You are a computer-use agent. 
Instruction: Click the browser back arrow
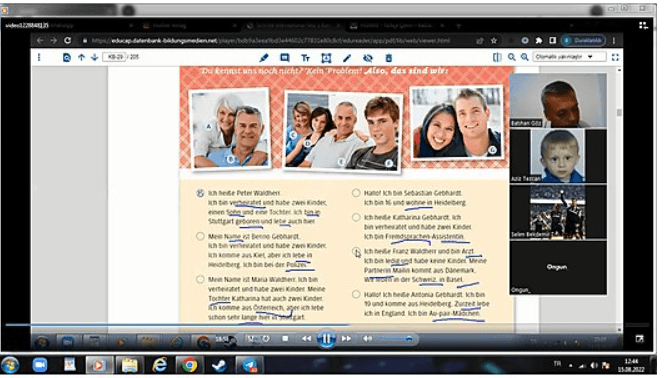tap(40, 41)
